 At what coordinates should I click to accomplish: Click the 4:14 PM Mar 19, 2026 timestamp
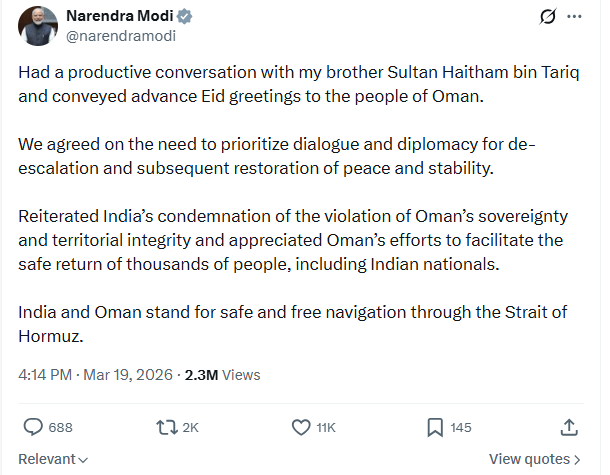(x=96, y=375)
